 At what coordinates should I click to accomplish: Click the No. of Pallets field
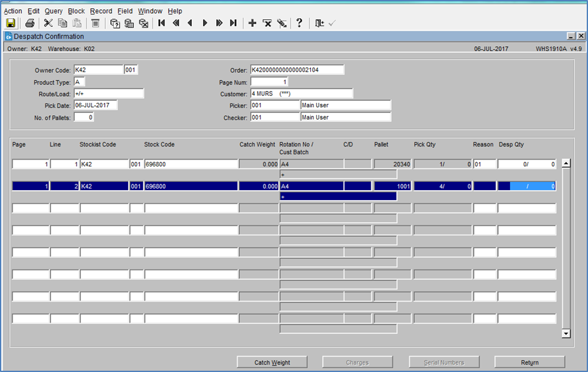(x=83, y=117)
